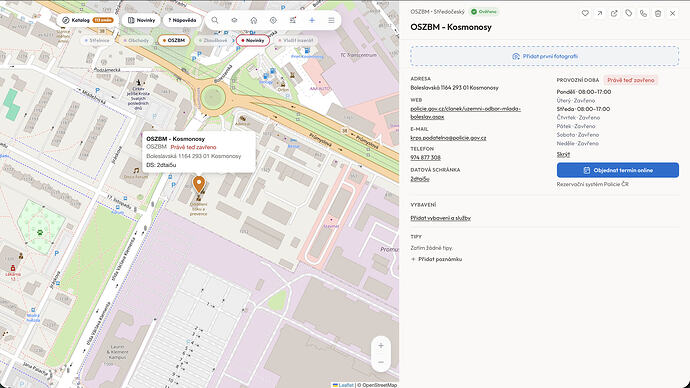Image resolution: width=690 pixels, height=388 pixels.
Task: Click the Zatím žádné tipy text
Action: (x=431, y=248)
